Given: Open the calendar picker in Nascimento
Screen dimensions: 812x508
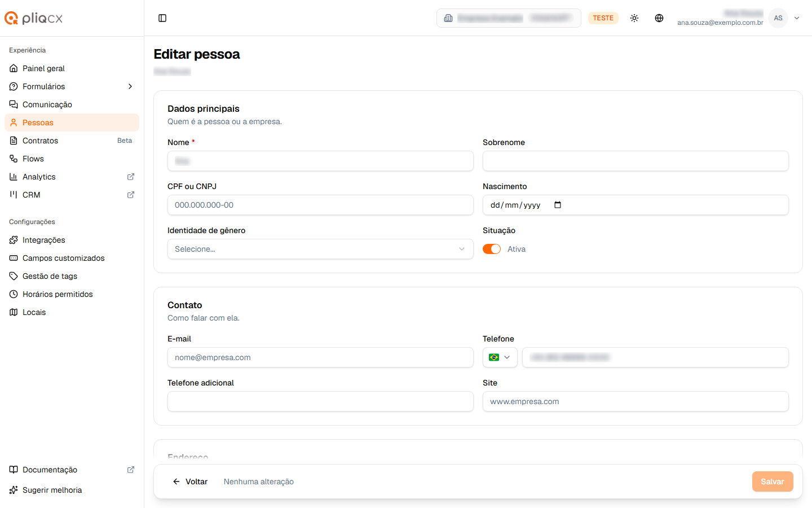Looking at the screenshot, I should [558, 205].
